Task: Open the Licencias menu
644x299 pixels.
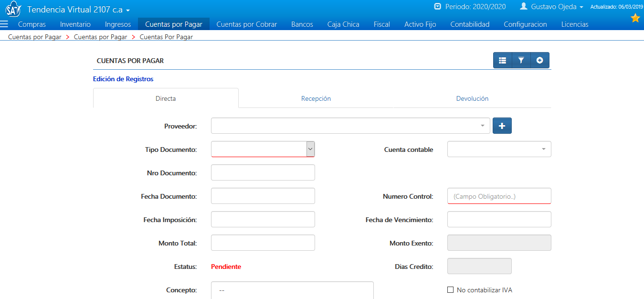Action: 575,24
